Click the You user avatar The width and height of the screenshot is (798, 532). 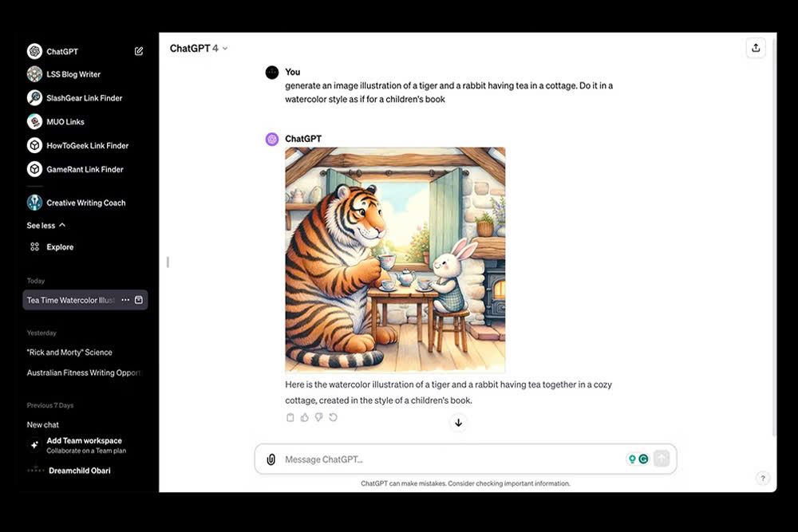(x=272, y=73)
